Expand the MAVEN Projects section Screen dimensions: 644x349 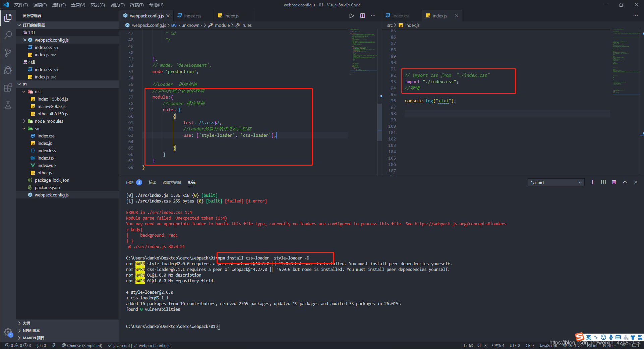pos(68,338)
